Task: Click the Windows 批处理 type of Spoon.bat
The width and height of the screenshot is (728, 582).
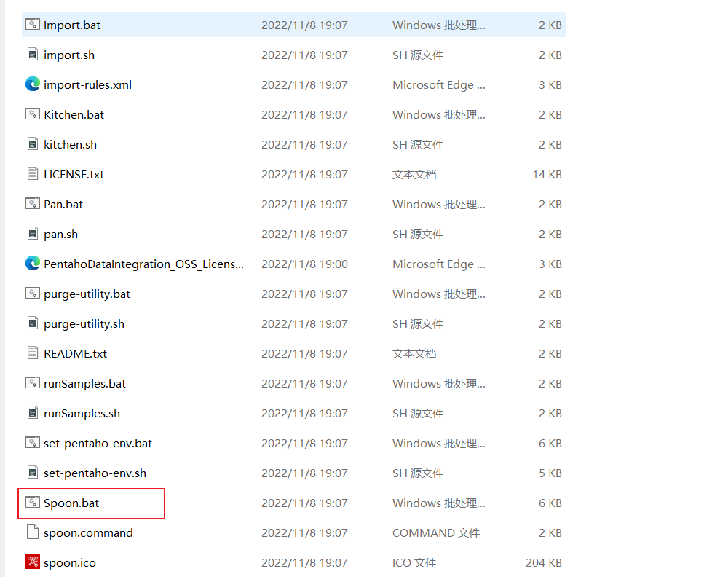Action: [439, 503]
